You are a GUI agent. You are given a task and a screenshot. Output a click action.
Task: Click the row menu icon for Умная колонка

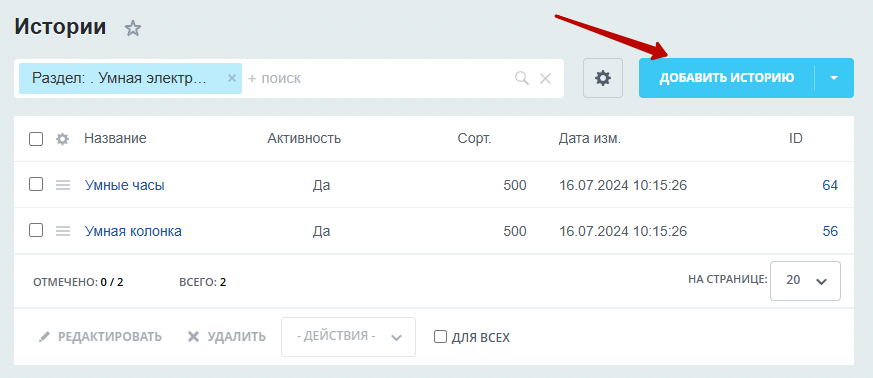[x=63, y=231]
